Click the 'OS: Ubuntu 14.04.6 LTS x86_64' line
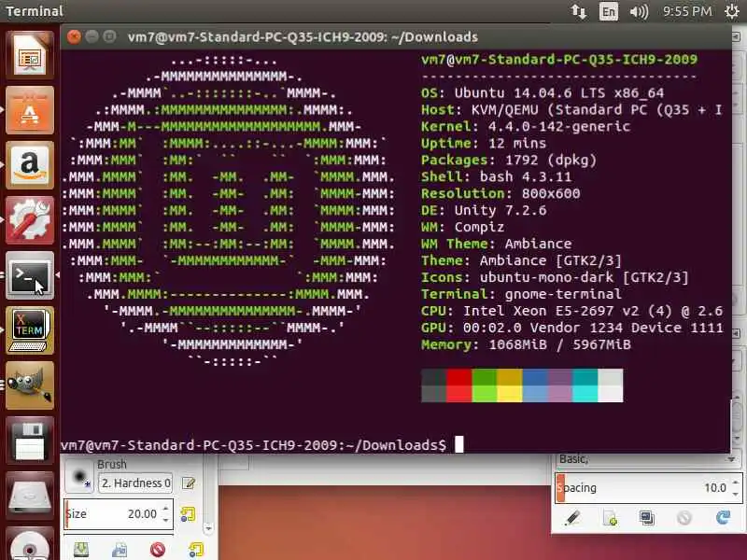Screen dimensions: 747x560 click(543, 92)
